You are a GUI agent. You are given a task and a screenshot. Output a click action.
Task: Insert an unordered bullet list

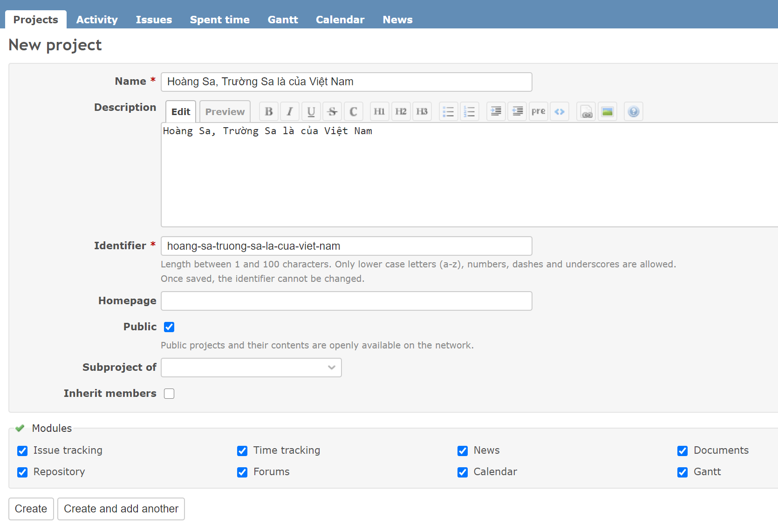point(448,112)
